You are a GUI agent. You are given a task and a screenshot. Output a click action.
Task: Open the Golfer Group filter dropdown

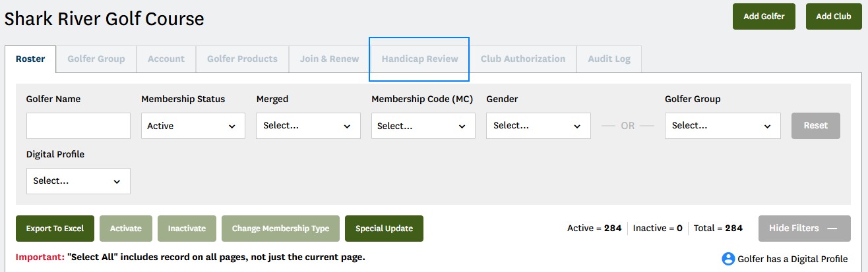pyautogui.click(x=722, y=126)
